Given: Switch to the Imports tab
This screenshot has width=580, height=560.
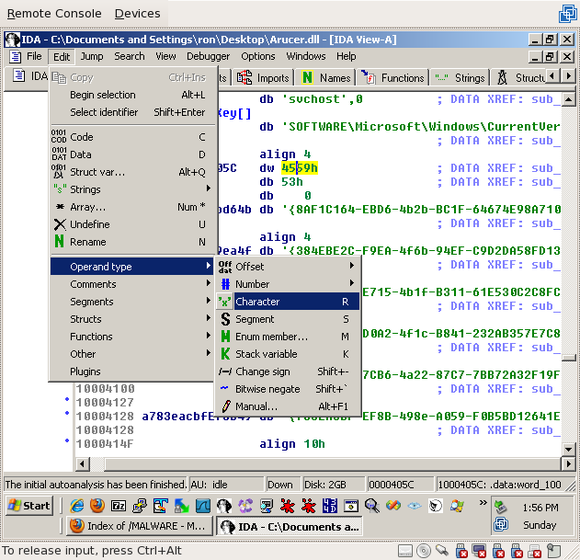Looking at the screenshot, I should [263, 78].
